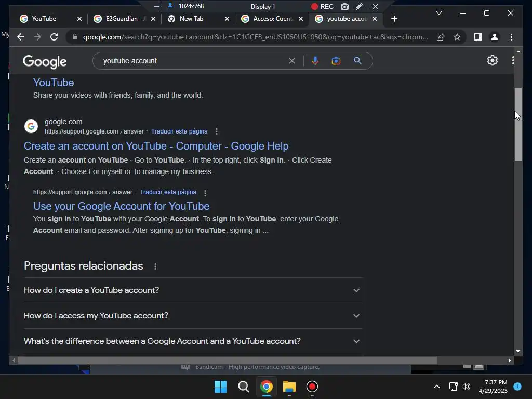This screenshot has height=399, width=532.
Task: Expand How do I access my YouTube account
Action: pos(193,316)
